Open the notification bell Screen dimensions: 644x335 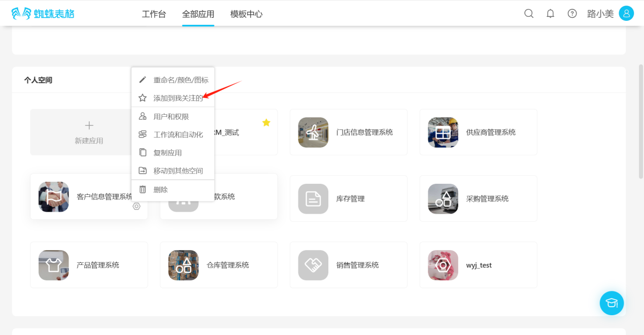tap(550, 14)
